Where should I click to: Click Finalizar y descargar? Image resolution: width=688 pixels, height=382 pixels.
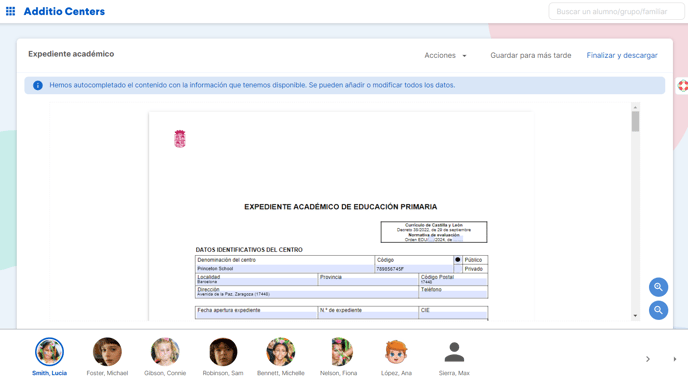click(622, 55)
